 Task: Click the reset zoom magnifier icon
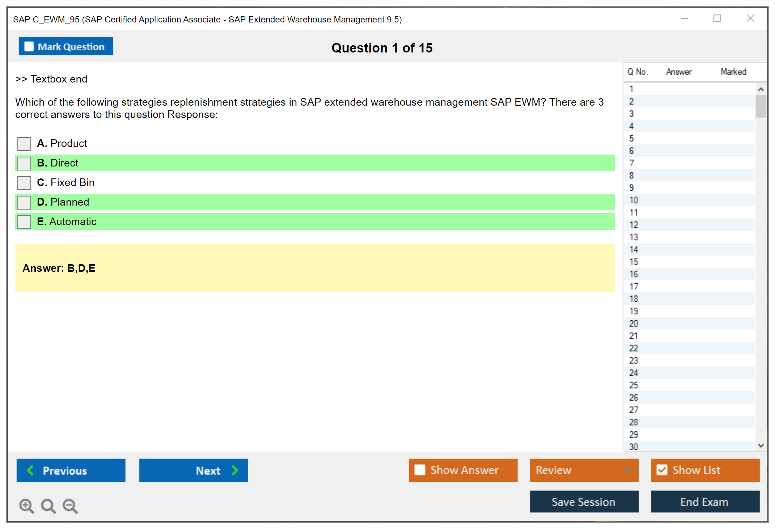pyautogui.click(x=48, y=506)
